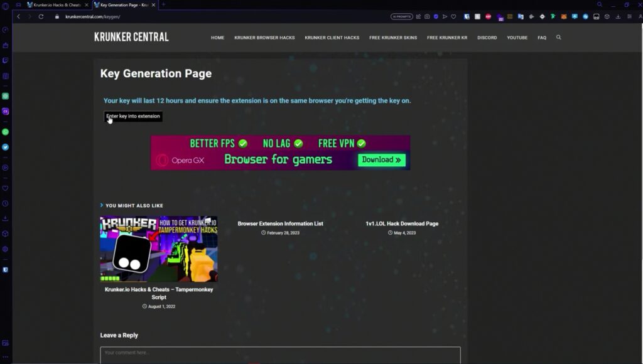Image resolution: width=643 pixels, height=364 pixels.
Task: Reload the current page
Action: [41, 17]
